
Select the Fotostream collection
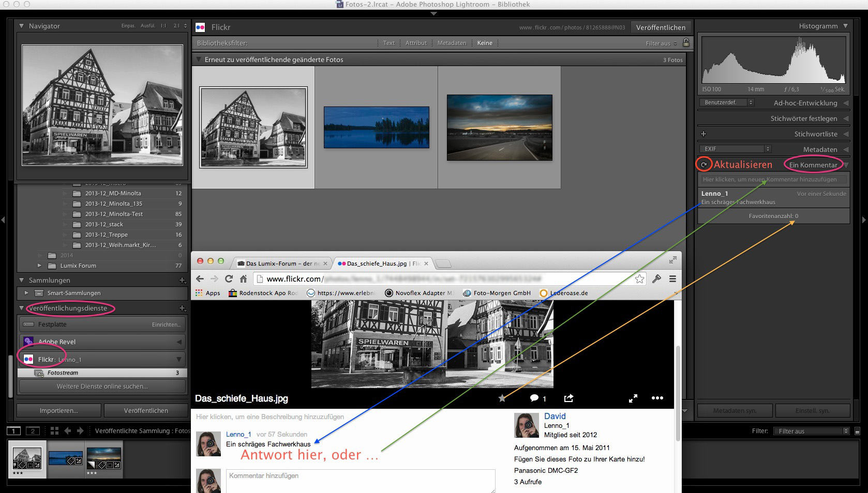pyautogui.click(x=102, y=373)
